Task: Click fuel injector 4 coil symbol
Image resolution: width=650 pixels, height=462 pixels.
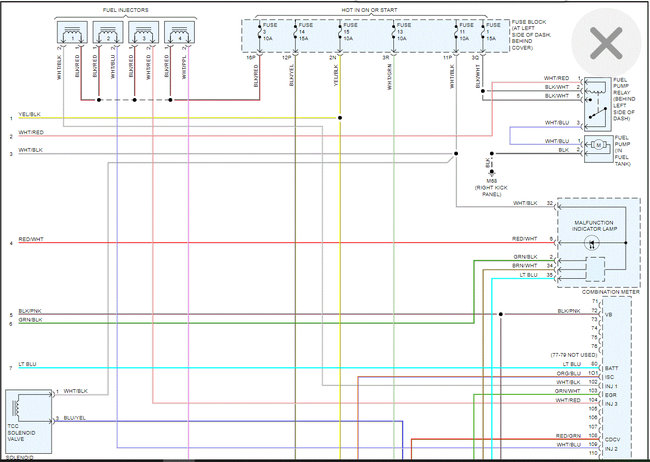Action: coord(180,32)
